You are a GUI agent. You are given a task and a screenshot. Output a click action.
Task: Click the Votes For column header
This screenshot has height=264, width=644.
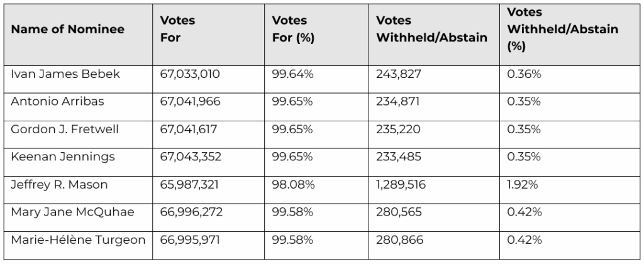click(x=177, y=30)
